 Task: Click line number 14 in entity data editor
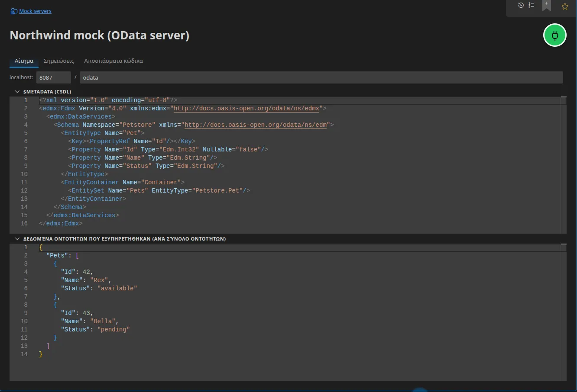tap(24, 354)
